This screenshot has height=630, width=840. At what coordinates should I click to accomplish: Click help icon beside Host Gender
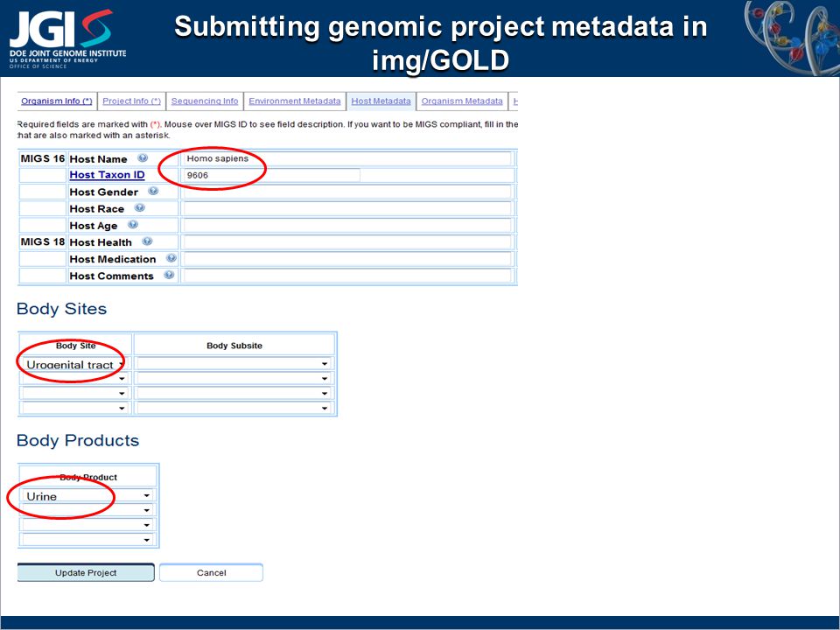click(153, 191)
